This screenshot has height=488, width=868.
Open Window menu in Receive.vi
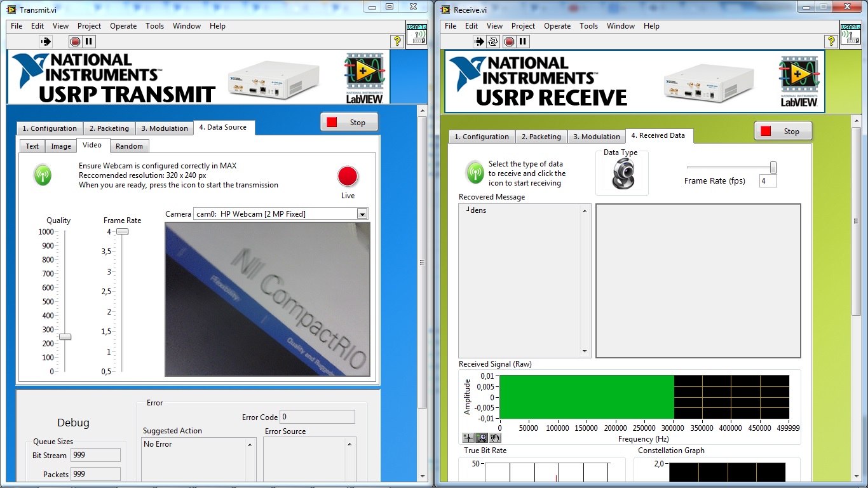(x=621, y=26)
